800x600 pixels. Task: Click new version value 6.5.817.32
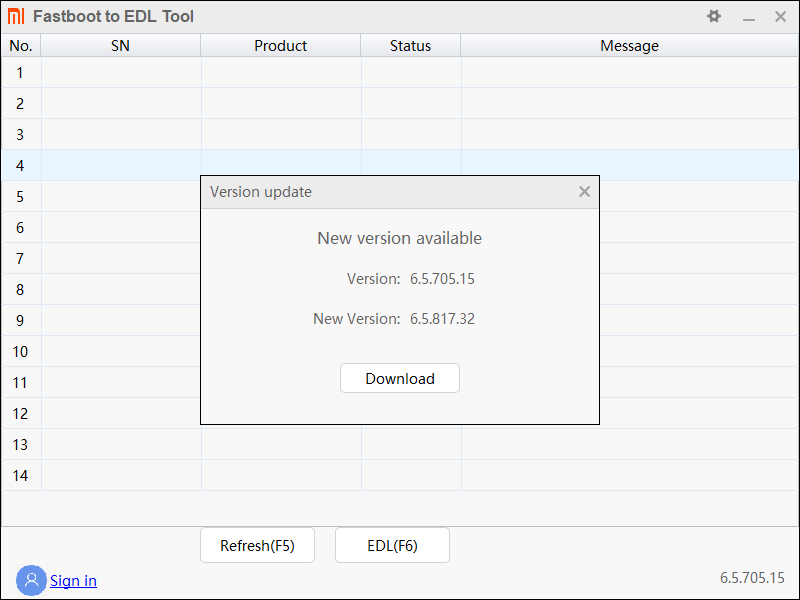(442, 318)
